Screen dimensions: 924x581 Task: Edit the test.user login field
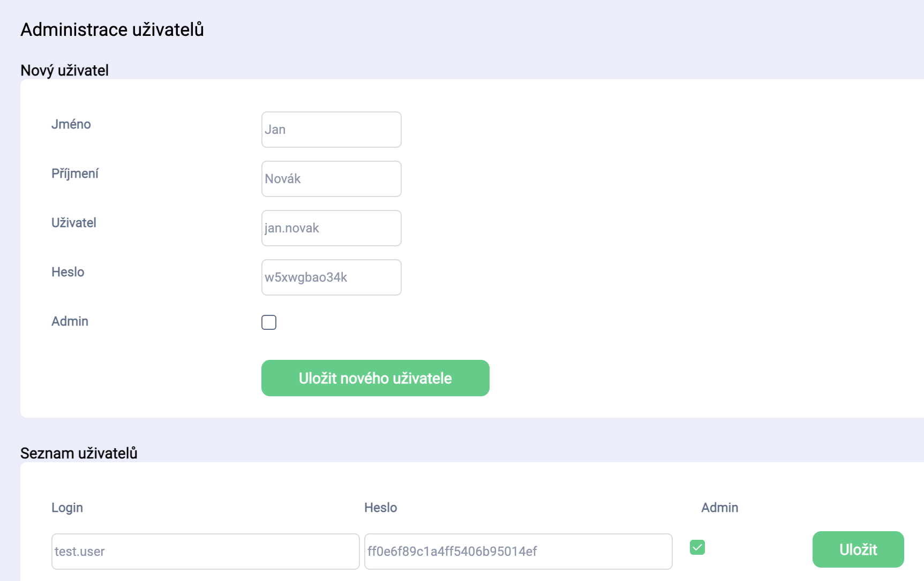pos(205,552)
